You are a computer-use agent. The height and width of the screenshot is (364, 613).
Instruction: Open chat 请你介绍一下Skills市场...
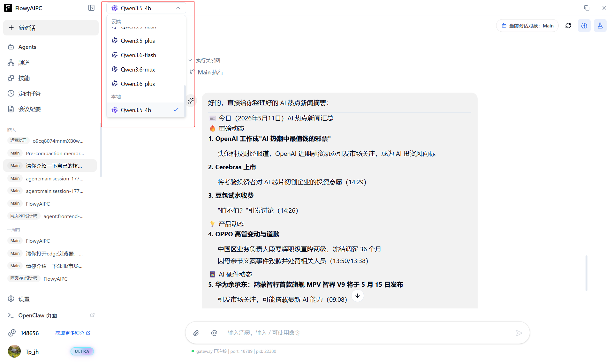50,266
